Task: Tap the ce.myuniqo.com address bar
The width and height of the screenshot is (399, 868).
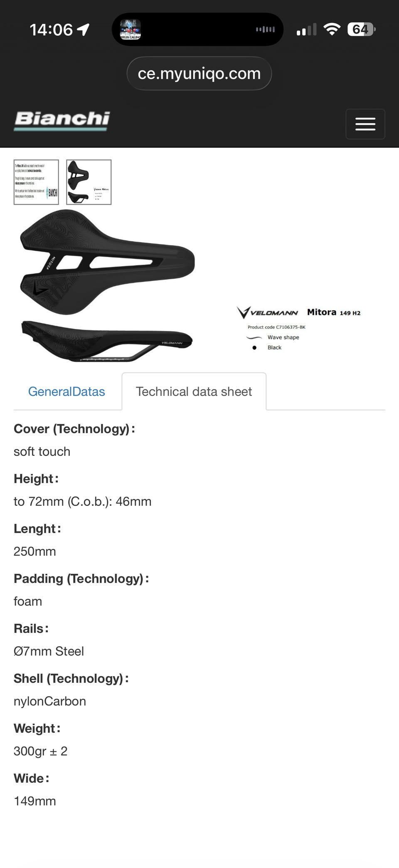Action: (x=199, y=74)
